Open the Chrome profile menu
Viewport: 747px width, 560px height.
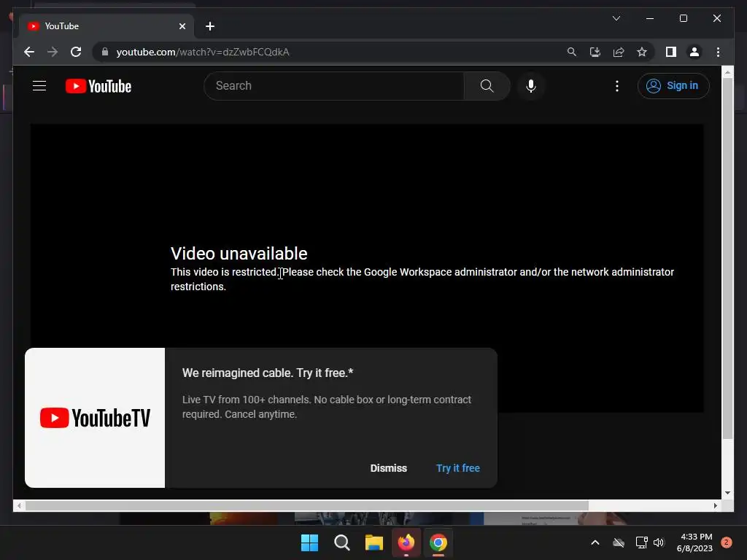tap(694, 52)
